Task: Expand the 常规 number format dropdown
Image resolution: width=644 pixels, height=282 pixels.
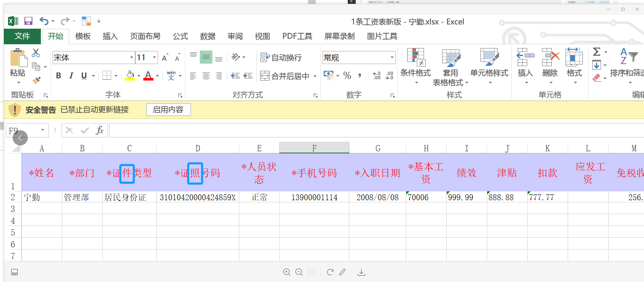Action: coord(392,58)
